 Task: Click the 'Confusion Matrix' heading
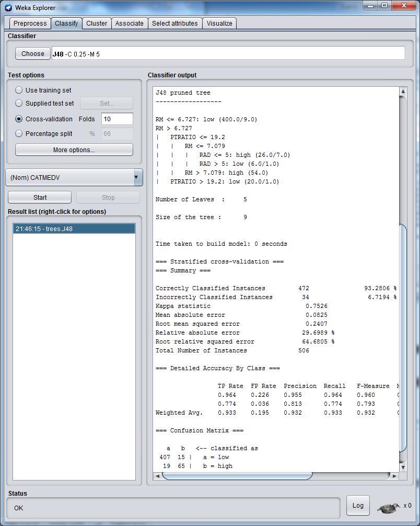pyautogui.click(x=200, y=430)
